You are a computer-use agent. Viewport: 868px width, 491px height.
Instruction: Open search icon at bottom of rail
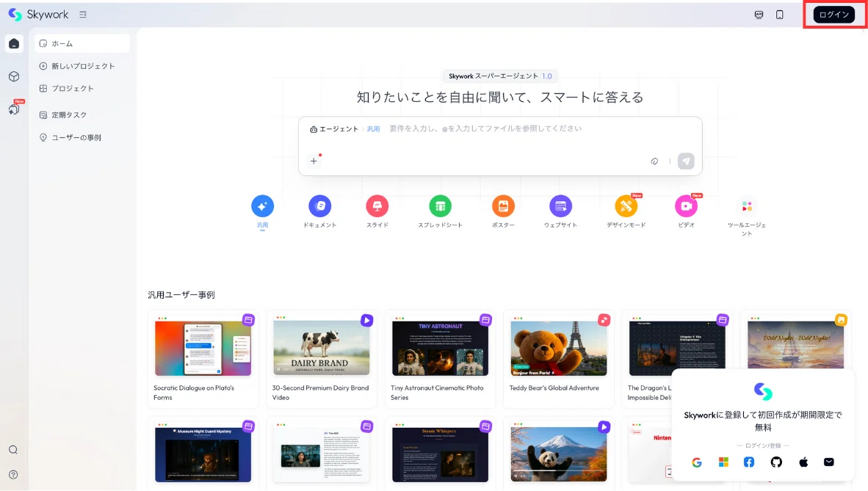pos(13,449)
